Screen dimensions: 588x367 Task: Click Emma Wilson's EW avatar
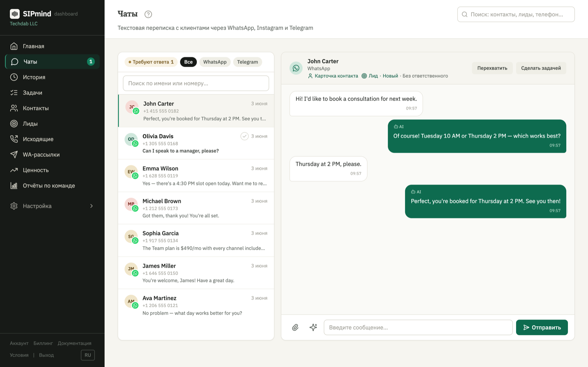click(x=131, y=172)
